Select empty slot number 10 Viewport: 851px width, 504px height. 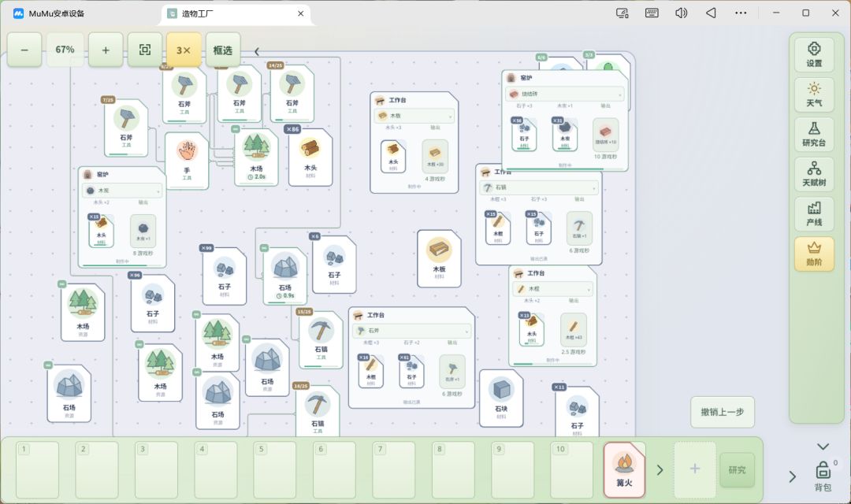572,470
